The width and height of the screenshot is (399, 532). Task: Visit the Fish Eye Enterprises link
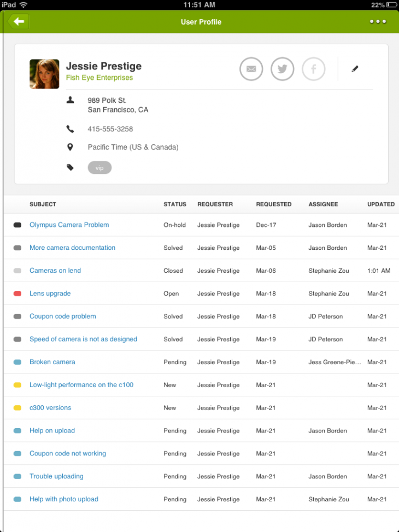pos(99,77)
